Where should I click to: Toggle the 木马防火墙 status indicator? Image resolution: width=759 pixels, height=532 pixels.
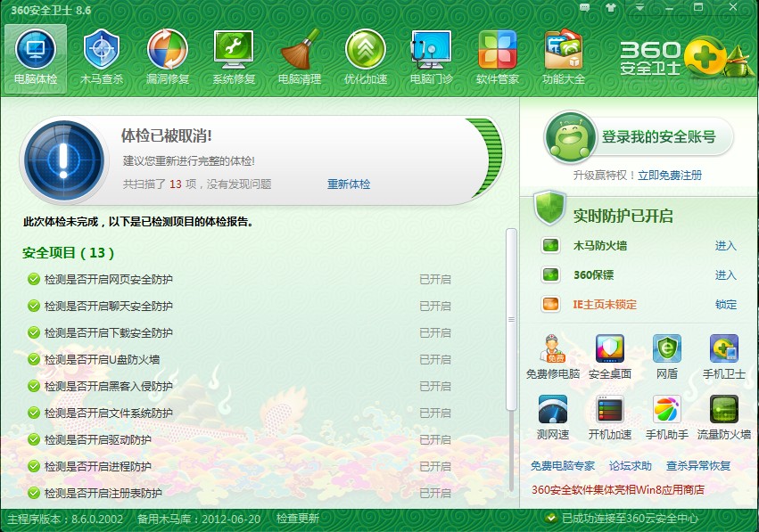550,246
